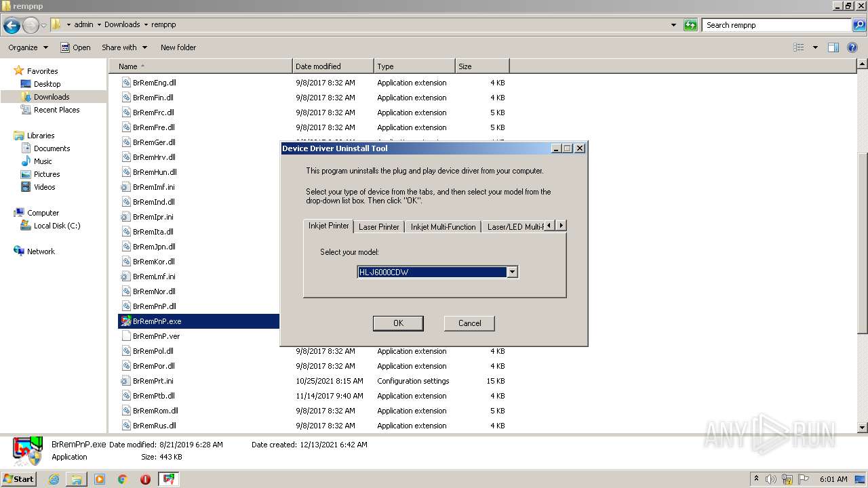This screenshot has height=488, width=868.
Task: Click into the Search rempnp field
Action: (776, 25)
